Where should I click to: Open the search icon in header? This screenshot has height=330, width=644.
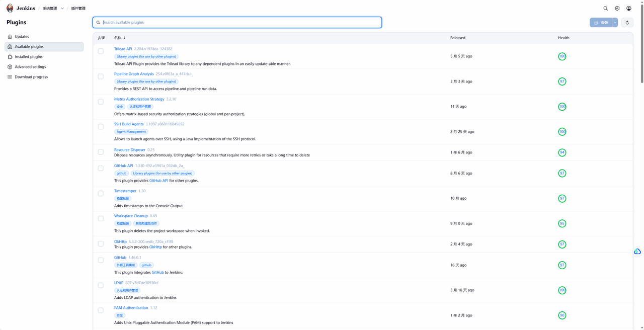coord(606,8)
